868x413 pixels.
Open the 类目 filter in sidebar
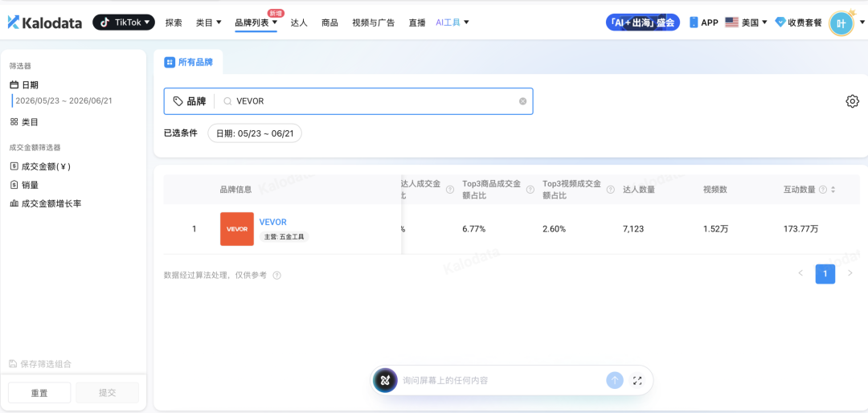coord(24,122)
